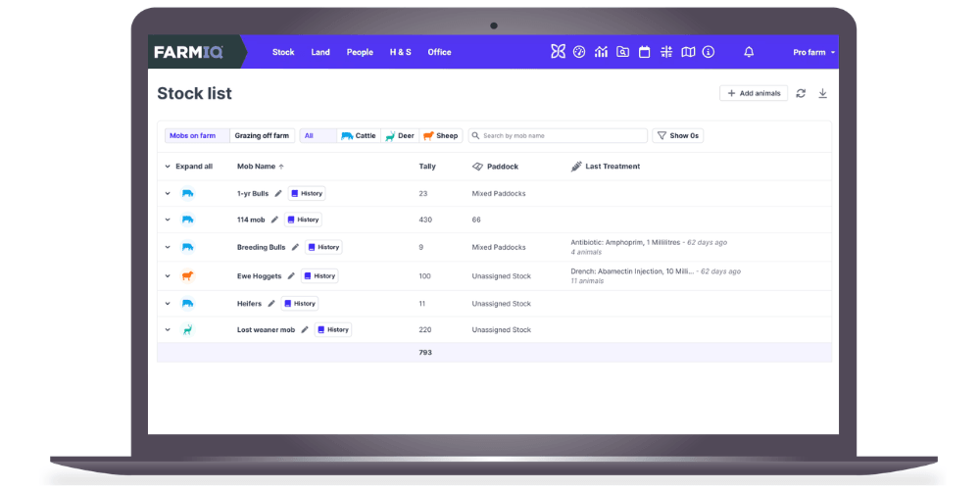The image size is (980, 490).
Task: Expand all mob rows
Action: (x=188, y=167)
